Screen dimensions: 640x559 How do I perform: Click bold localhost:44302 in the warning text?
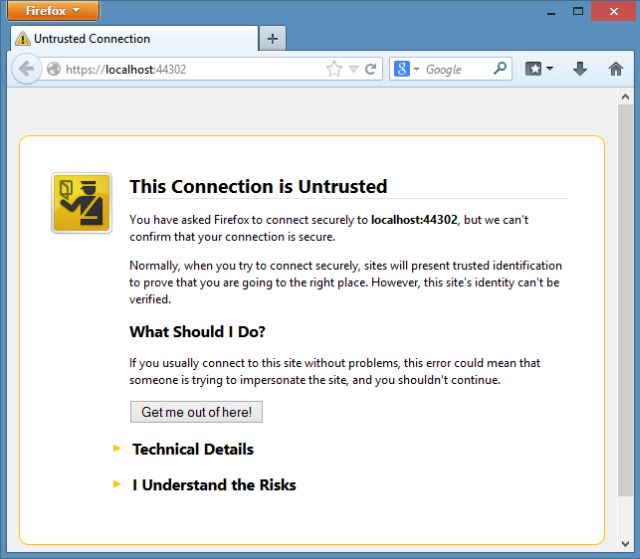click(414, 220)
